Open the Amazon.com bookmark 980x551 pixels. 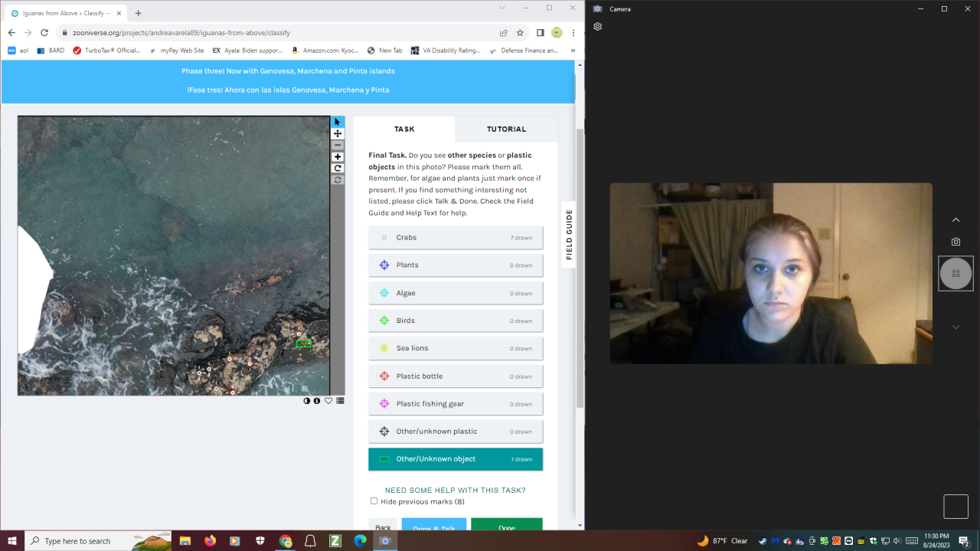point(325,51)
